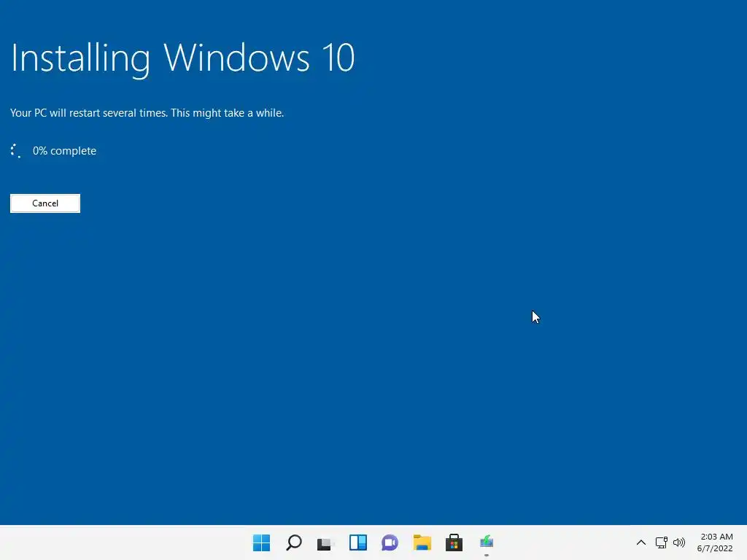Image resolution: width=747 pixels, height=560 pixels.
Task: Click the '0% complete' progress text
Action: coord(64,151)
